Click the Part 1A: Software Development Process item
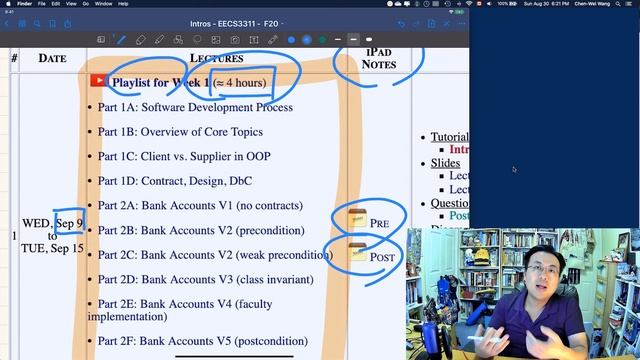The height and width of the screenshot is (360, 640). [x=195, y=107]
